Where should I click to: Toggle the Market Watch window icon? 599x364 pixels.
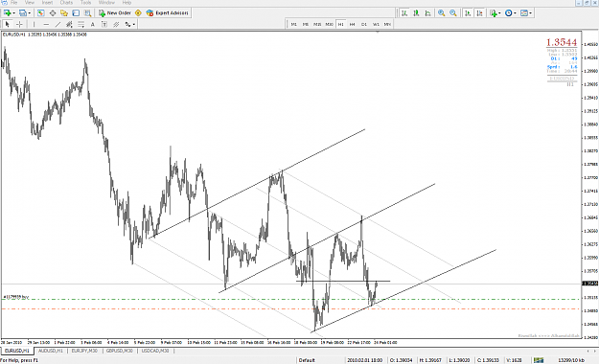tap(41, 13)
